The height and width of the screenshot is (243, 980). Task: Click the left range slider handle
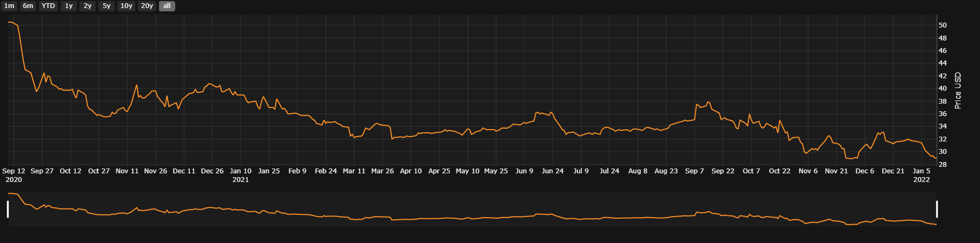coord(8,209)
